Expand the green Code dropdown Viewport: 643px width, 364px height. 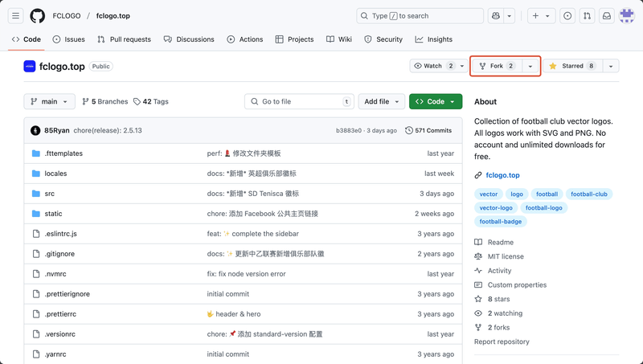click(x=436, y=102)
